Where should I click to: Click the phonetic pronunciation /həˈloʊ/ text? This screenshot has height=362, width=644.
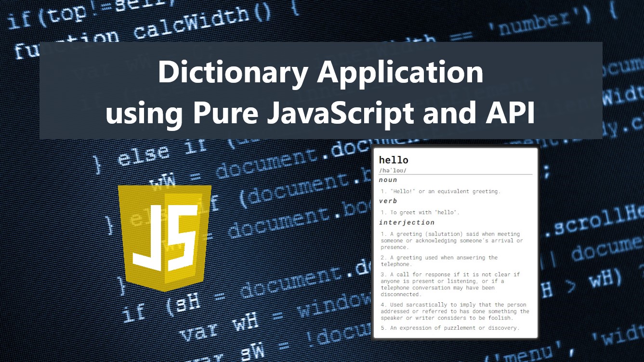pos(392,169)
